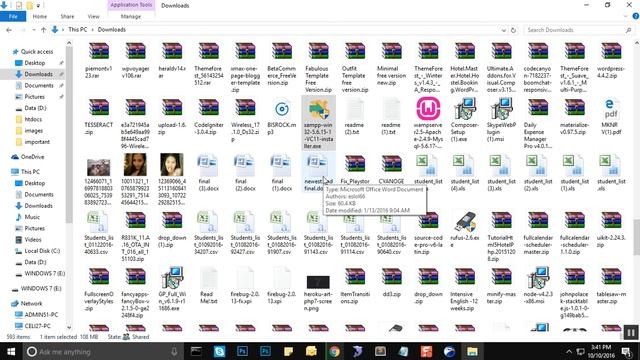The height and width of the screenshot is (360, 640).
Task: Open the Action Center notifications icon
Action: pos(627,351)
